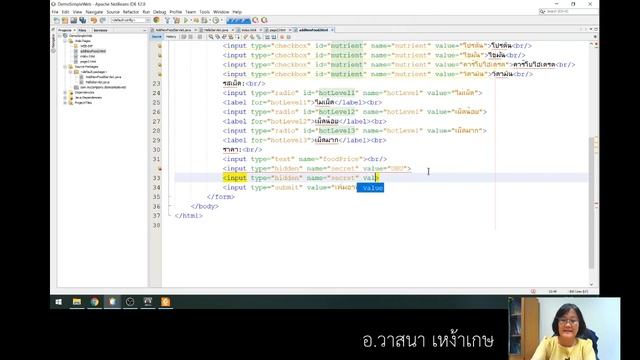
Task: Click the magnifier find-selection icon in editor toolbar
Action: [211, 37]
